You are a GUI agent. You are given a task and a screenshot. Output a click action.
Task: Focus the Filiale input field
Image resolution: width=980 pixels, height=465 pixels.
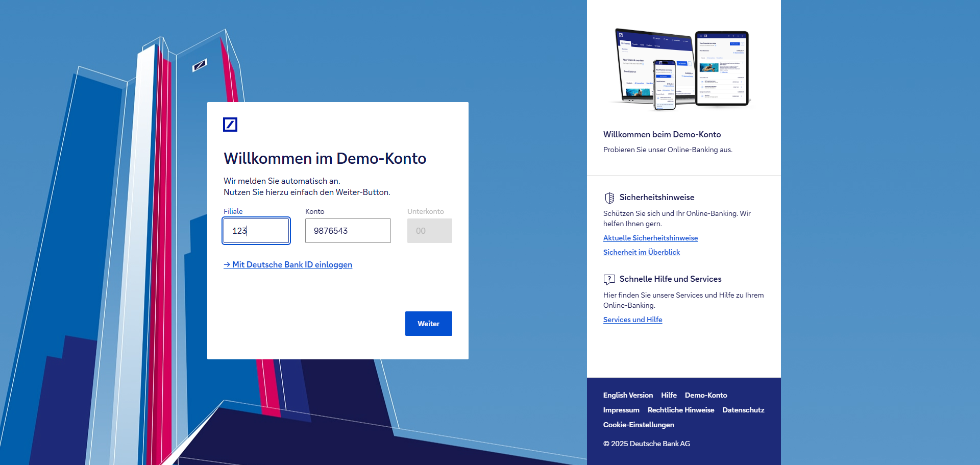(256, 231)
